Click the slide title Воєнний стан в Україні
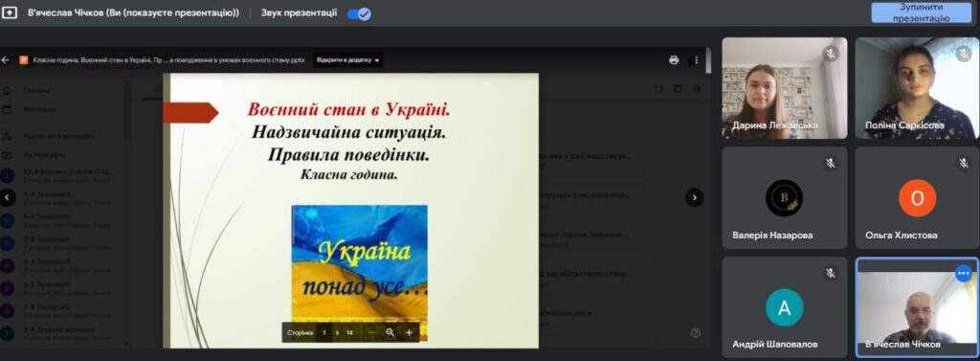The image size is (980, 361). [348, 109]
